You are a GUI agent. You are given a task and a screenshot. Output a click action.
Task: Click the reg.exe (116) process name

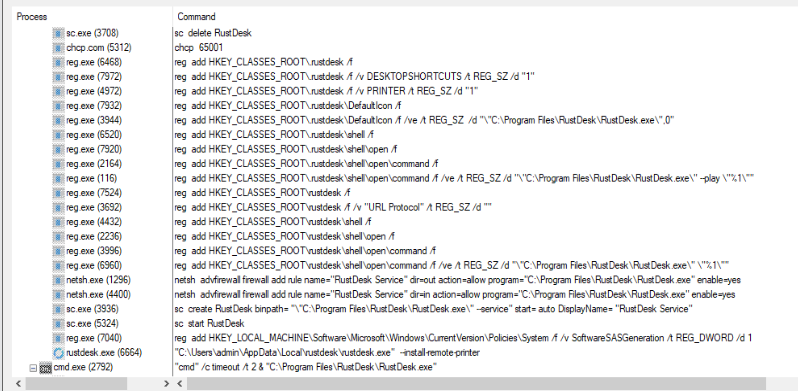click(x=91, y=178)
